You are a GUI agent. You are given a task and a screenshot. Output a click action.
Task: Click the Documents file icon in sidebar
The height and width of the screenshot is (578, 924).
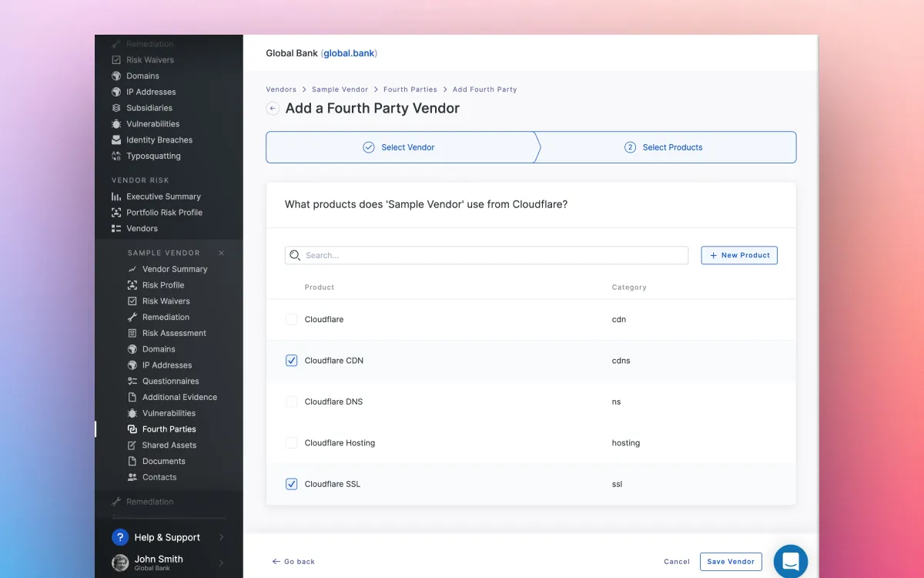(132, 461)
